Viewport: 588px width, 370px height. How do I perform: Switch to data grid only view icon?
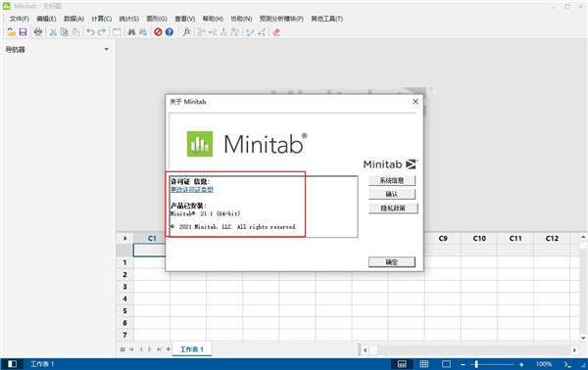click(424, 364)
